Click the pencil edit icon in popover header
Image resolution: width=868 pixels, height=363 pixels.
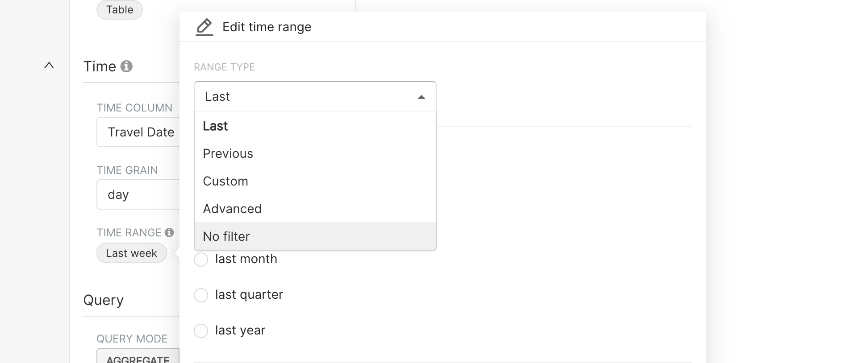[204, 27]
